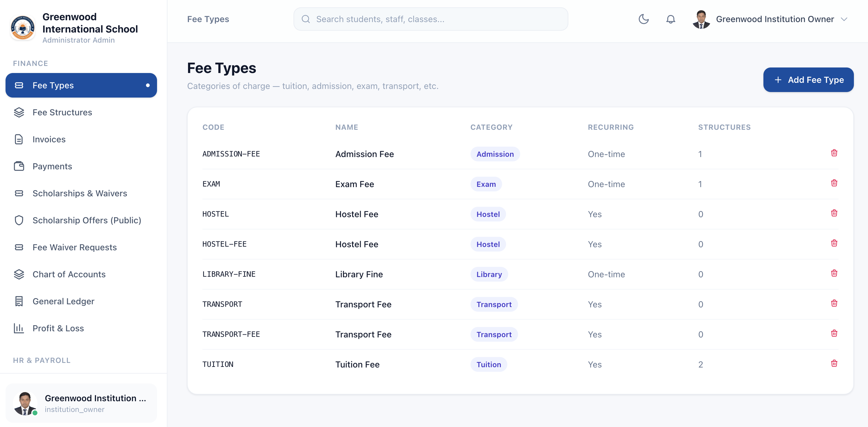Click trash icon for TRANSPORT code row
This screenshot has height=427, width=868.
(834, 303)
